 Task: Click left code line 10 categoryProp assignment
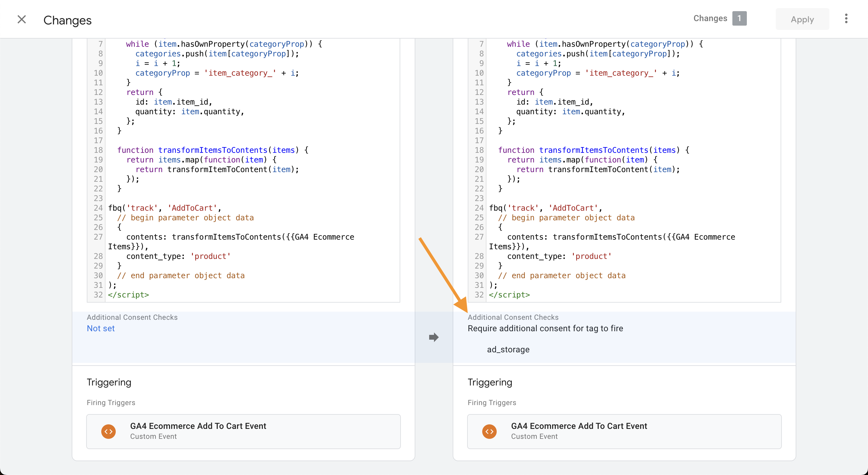pos(217,73)
